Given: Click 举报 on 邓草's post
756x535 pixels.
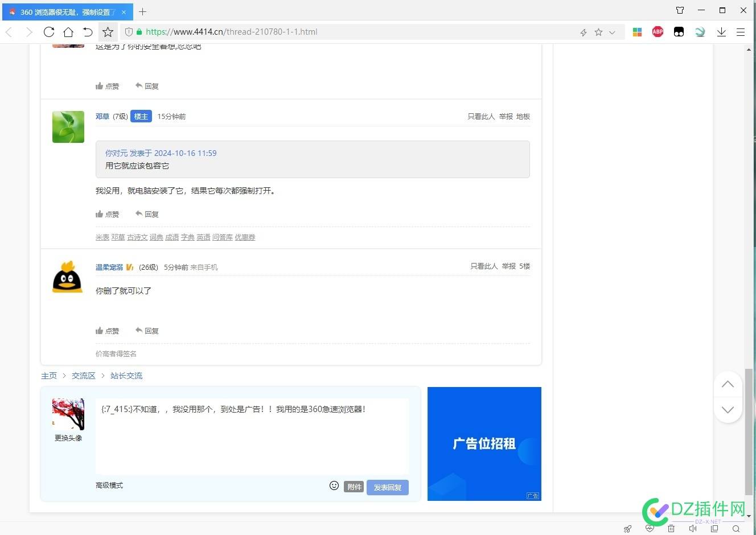Looking at the screenshot, I should point(506,116).
